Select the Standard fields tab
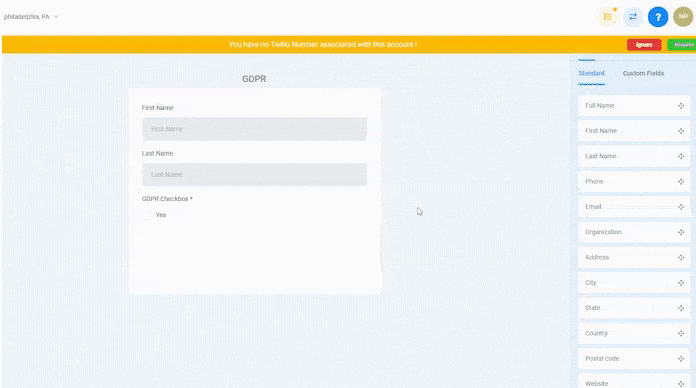Image resolution: width=696 pixels, height=388 pixels. (x=591, y=73)
